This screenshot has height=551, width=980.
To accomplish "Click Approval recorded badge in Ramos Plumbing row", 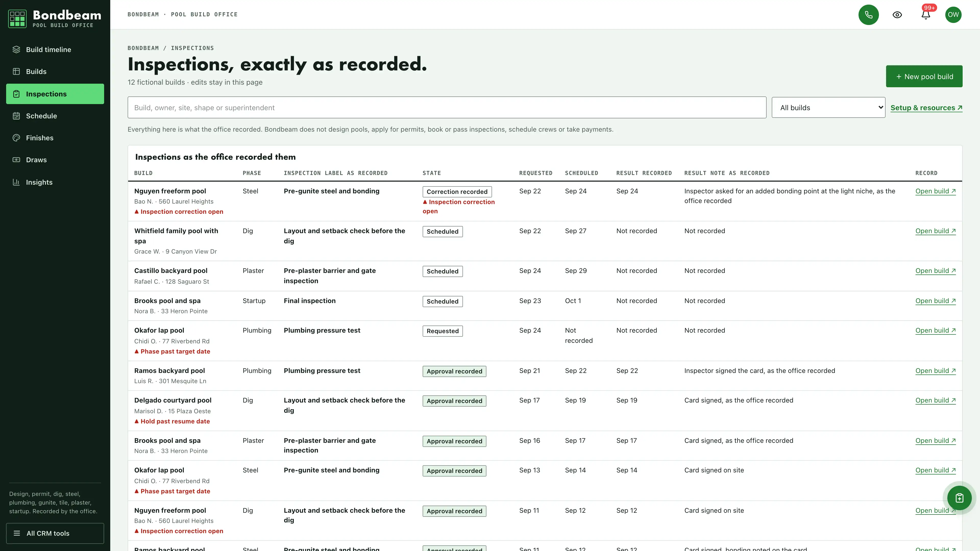I will (454, 371).
